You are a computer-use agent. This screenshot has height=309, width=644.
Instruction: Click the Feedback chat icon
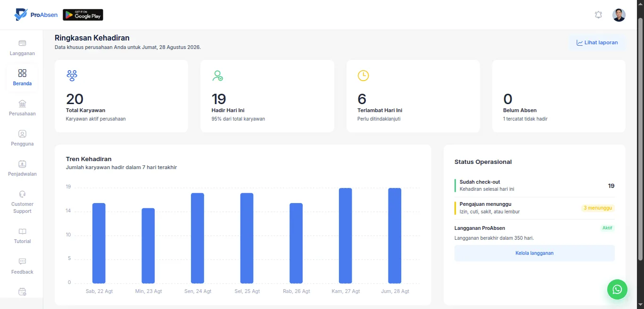(x=22, y=261)
